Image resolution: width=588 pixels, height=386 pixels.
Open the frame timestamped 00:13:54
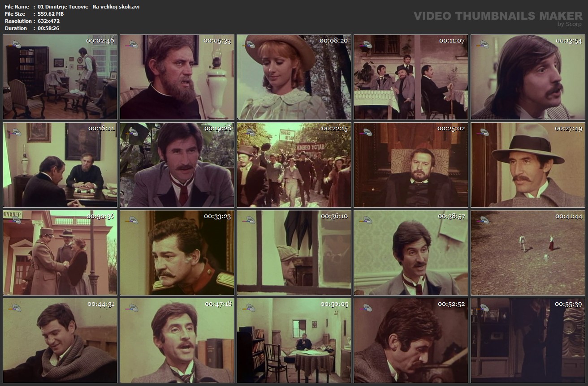[528, 77]
